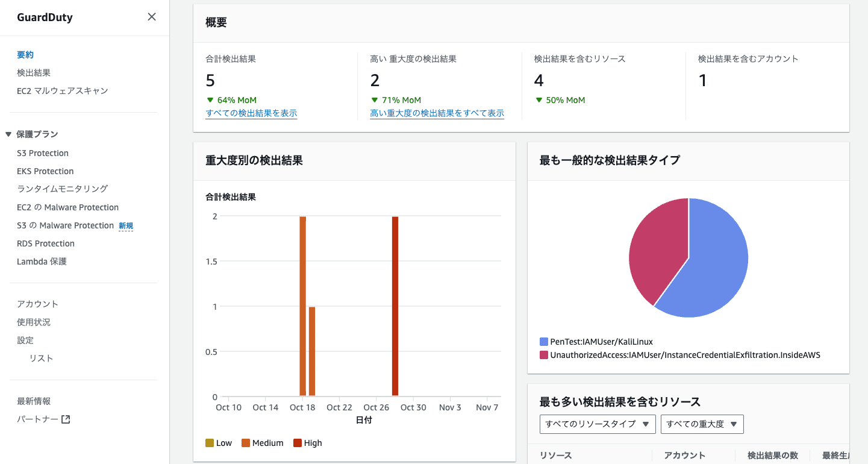Click the 71% MoM indicator
The width and height of the screenshot is (868, 464).
pos(395,100)
